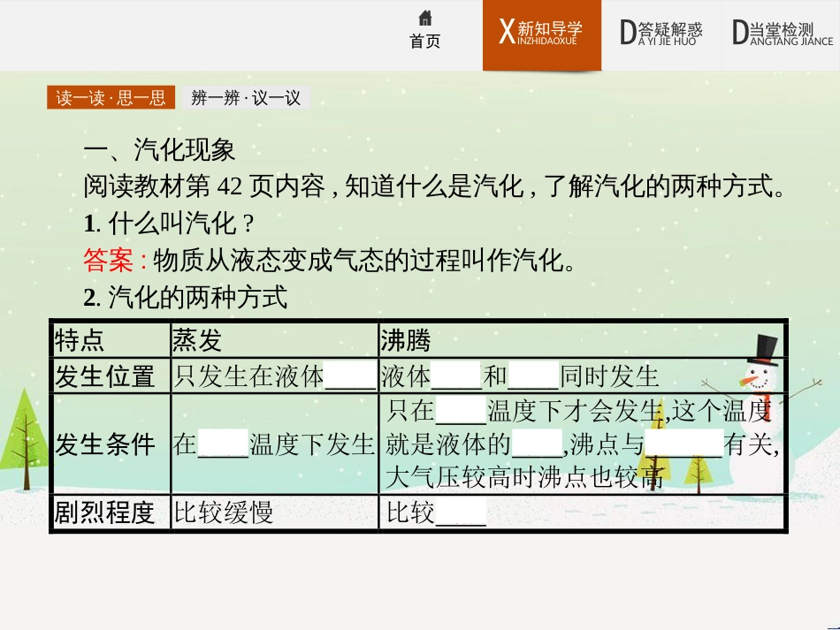This screenshot has height=630, width=840.
Task: Select the 读一读·思一思 button
Action: pyautogui.click(x=111, y=97)
